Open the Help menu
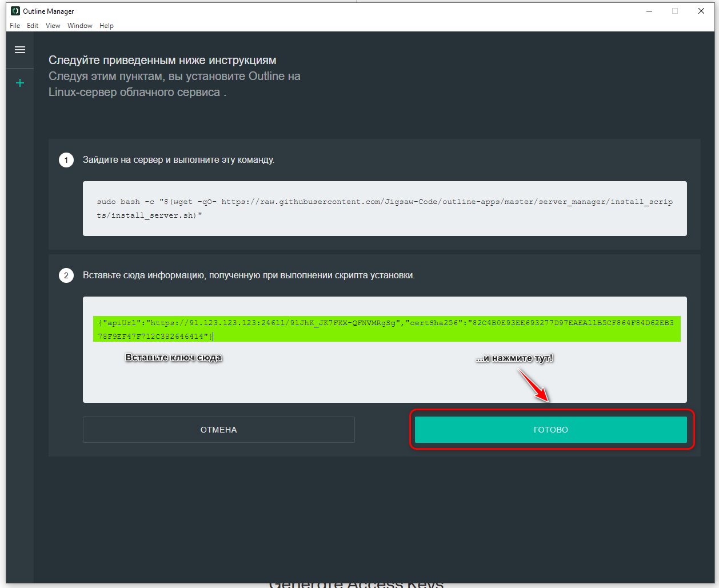This screenshot has width=719, height=588. [106, 26]
